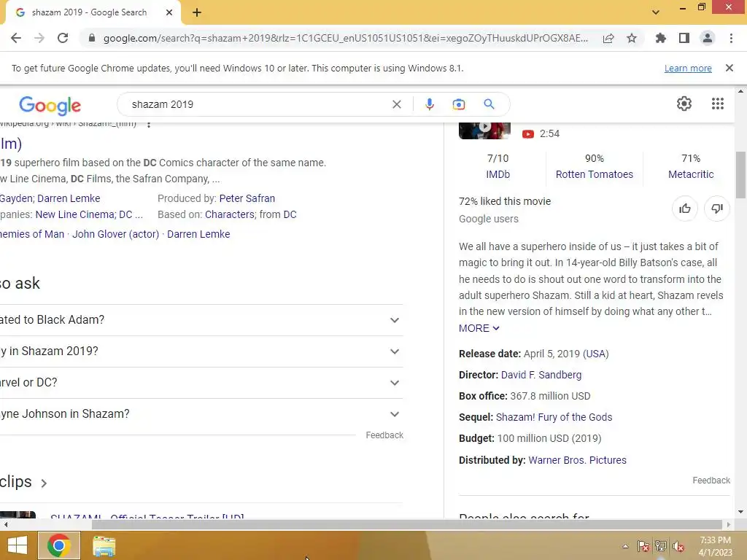Play the trailer video thumbnail
This screenshot has height=560, width=747.
point(484,130)
